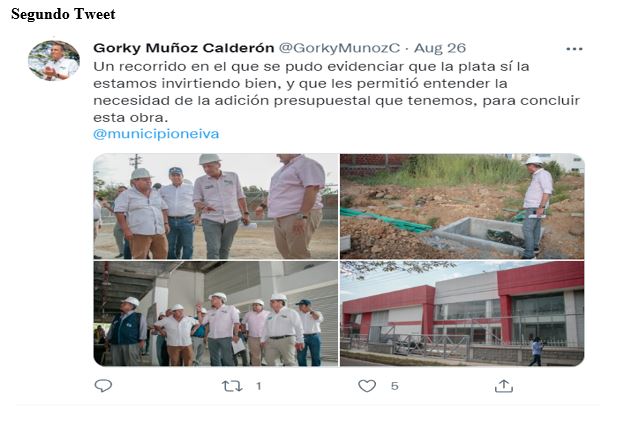The image size is (634, 438).
Task: Click the retweet arrows icon
Action: pyautogui.click(x=232, y=386)
